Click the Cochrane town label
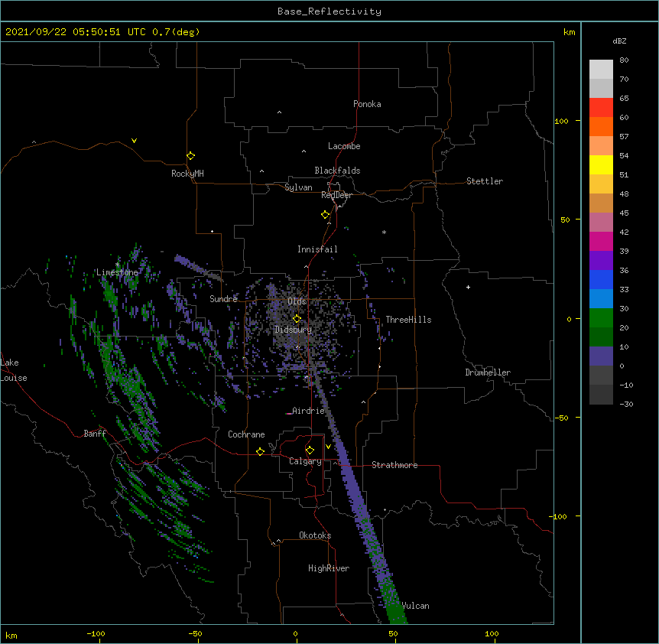The image size is (659, 644). (x=246, y=434)
